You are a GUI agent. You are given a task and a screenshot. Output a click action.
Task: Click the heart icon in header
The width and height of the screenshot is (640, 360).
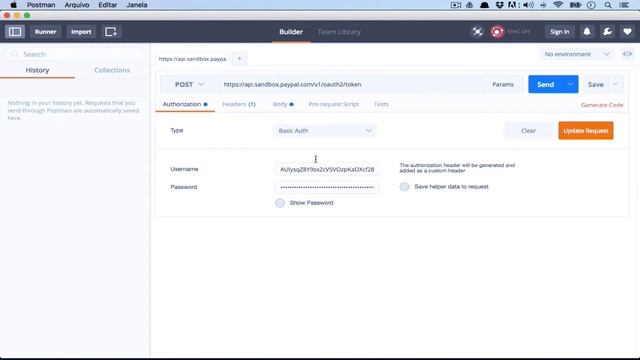627,31
